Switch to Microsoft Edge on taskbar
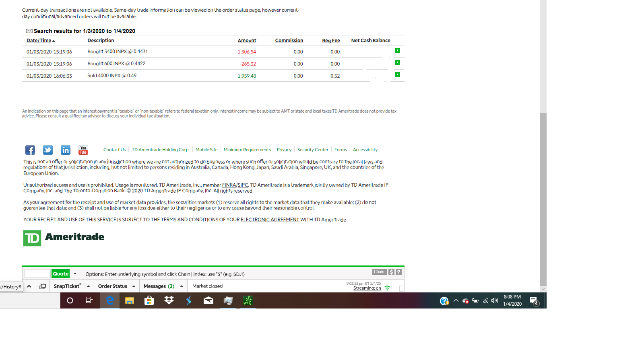 [110, 300]
